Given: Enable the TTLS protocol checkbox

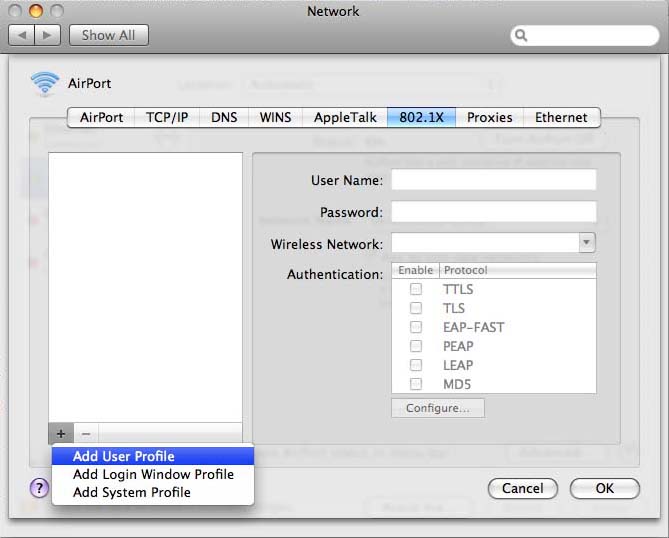Looking at the screenshot, I should pos(416,289).
